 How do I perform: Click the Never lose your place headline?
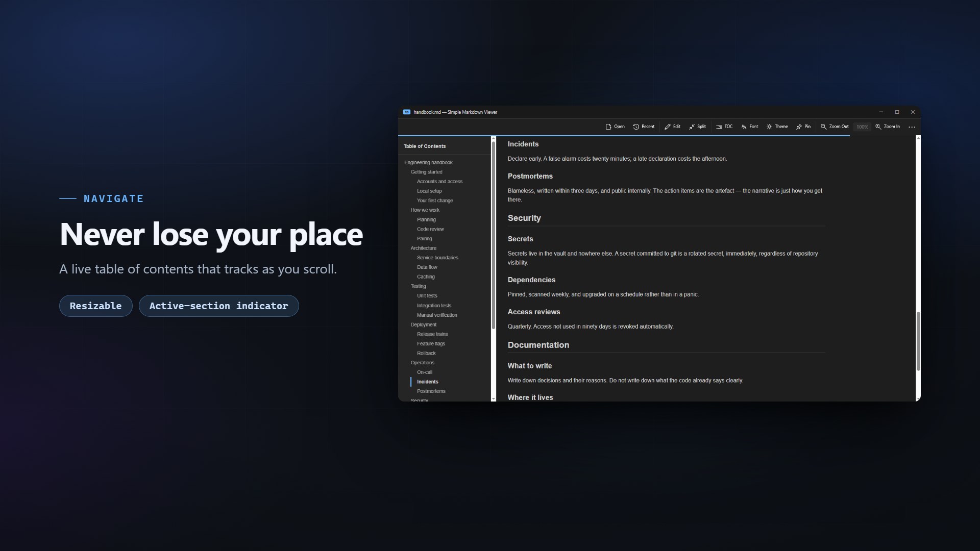[211, 235]
